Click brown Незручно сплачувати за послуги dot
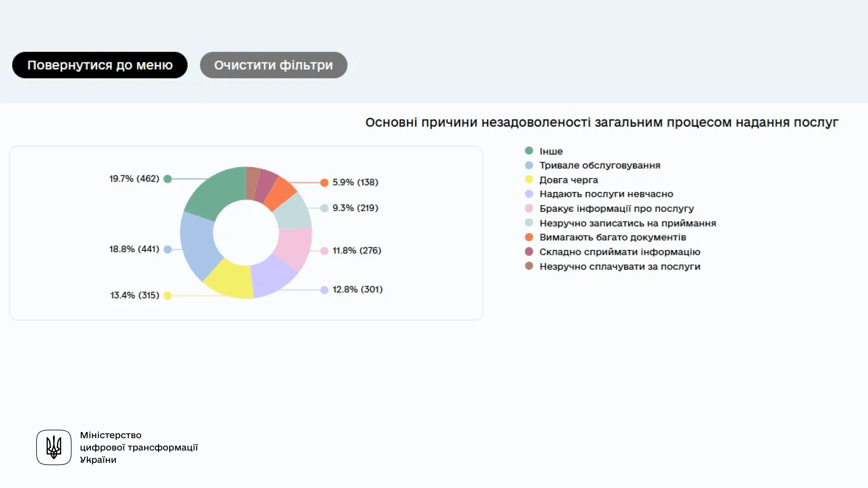 click(529, 266)
